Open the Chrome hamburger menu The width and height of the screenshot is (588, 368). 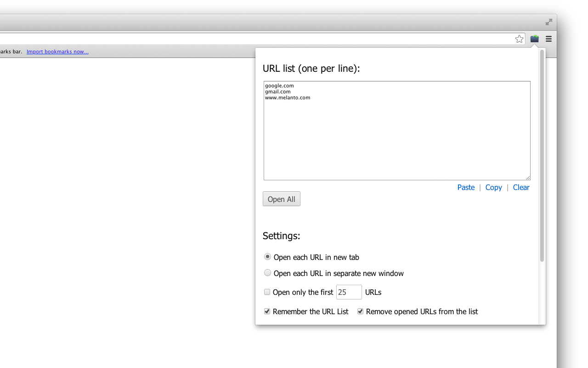[548, 39]
